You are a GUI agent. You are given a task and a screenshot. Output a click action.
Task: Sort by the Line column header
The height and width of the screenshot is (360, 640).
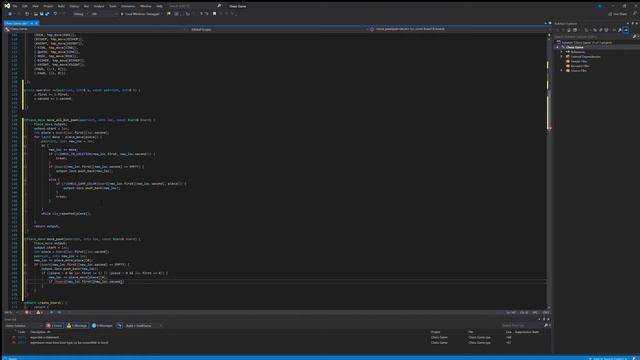[x=508, y=332]
